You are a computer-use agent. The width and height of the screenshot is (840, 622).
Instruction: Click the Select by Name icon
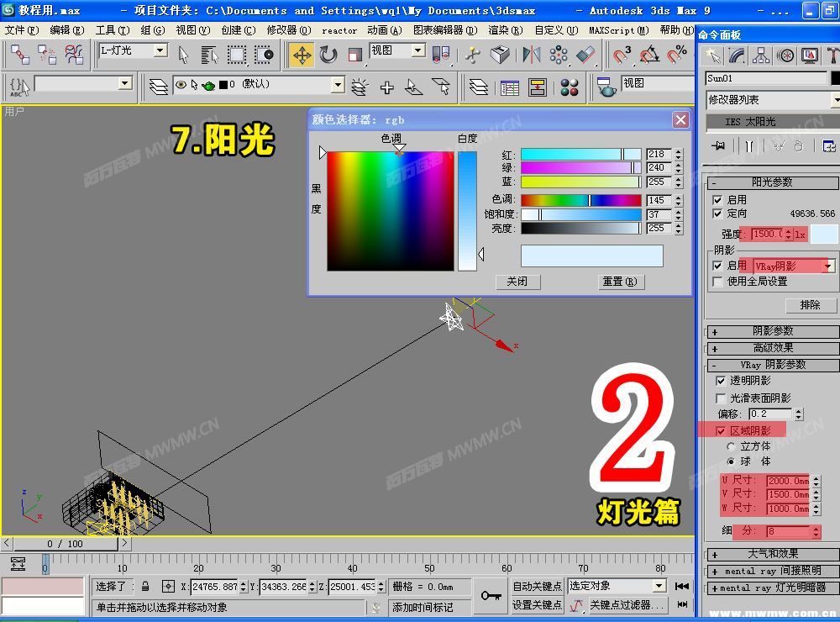pyautogui.click(x=209, y=55)
